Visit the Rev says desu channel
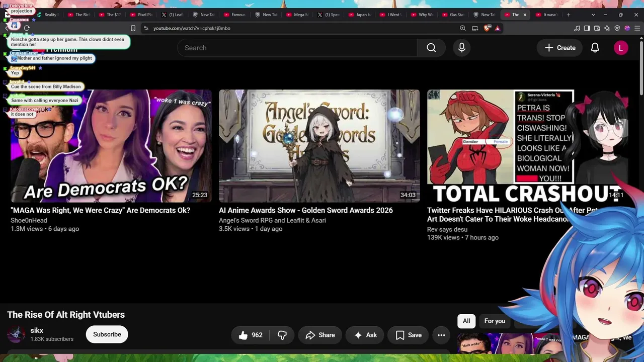The width and height of the screenshot is (644, 362). 447,229
